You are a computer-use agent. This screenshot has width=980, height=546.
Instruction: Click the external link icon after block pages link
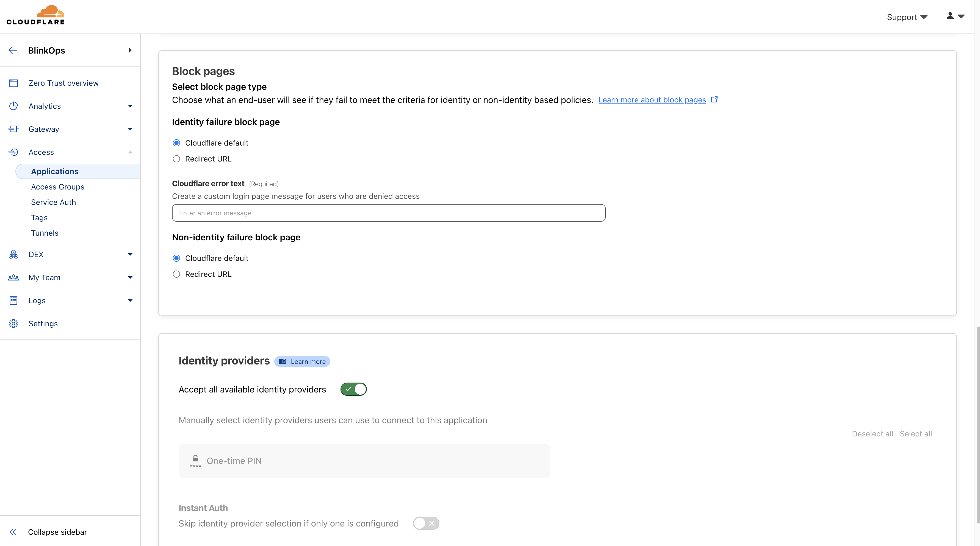tap(714, 99)
